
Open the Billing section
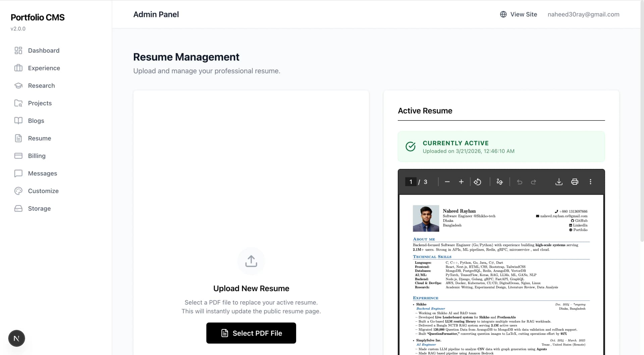point(37,156)
